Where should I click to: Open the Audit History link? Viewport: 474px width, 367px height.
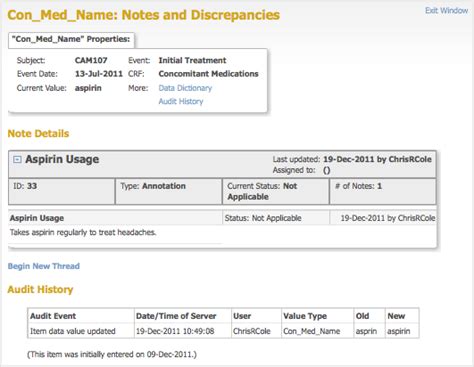(181, 101)
